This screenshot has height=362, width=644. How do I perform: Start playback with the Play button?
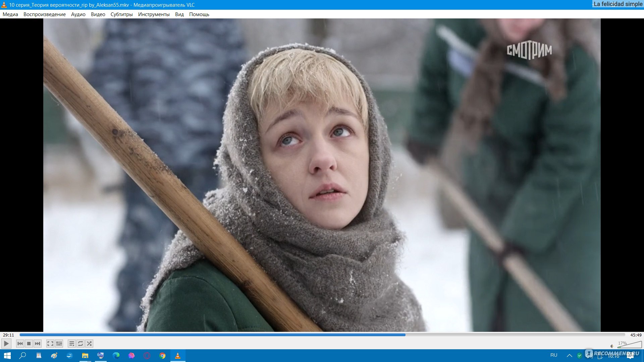click(x=6, y=344)
